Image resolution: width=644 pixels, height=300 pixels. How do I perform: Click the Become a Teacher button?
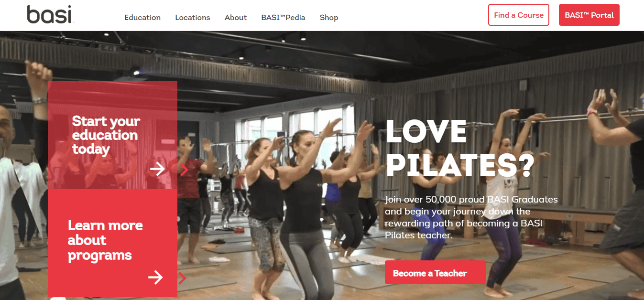pyautogui.click(x=435, y=273)
